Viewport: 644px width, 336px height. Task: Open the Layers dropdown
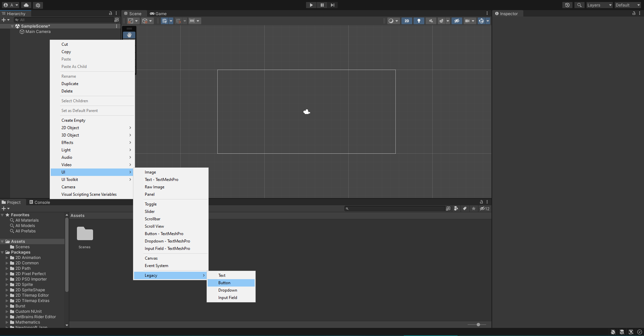click(x=599, y=5)
